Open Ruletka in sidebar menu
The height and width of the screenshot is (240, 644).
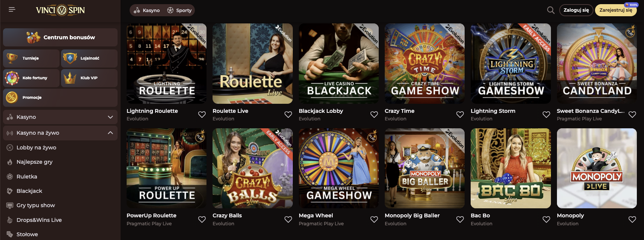(x=27, y=177)
